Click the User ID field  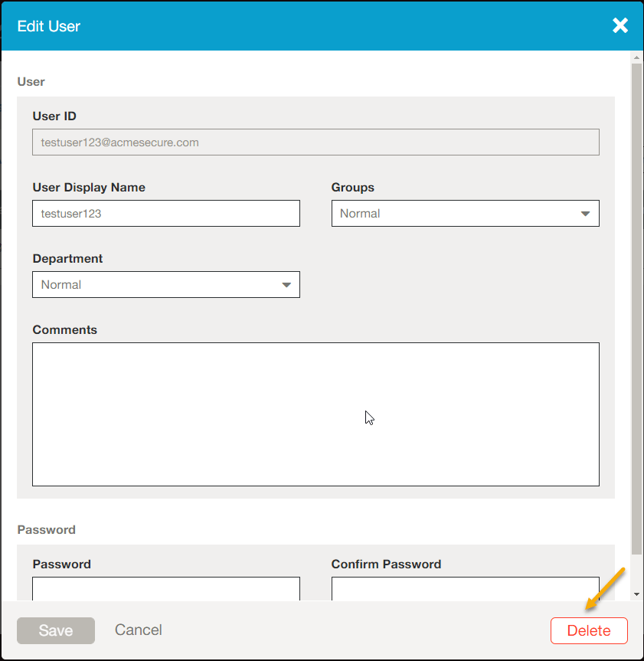click(x=315, y=142)
